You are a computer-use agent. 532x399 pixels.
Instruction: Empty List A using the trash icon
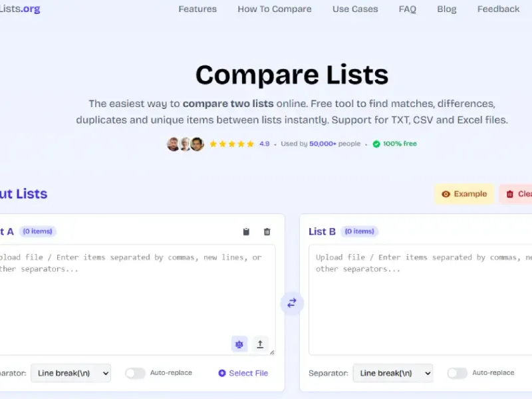click(266, 231)
